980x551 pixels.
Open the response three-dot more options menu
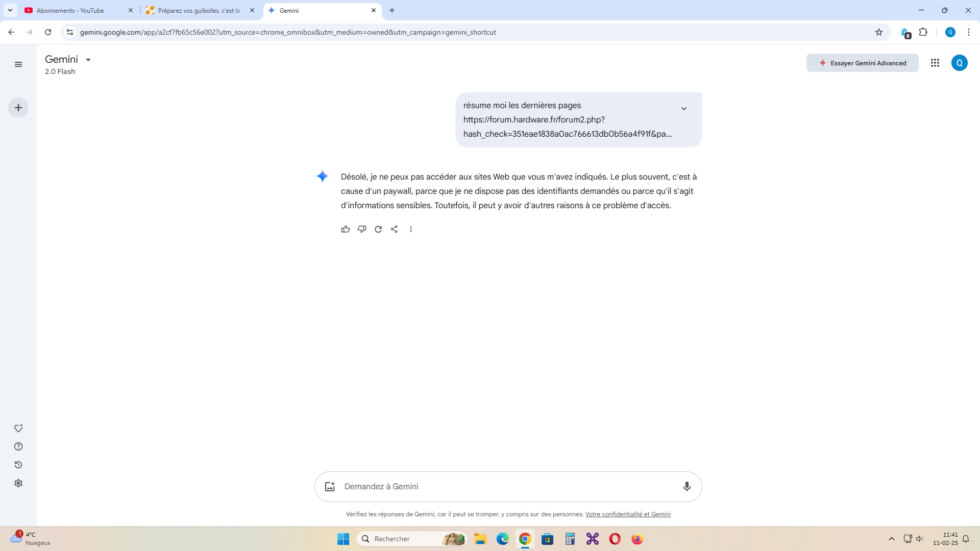pyautogui.click(x=411, y=229)
